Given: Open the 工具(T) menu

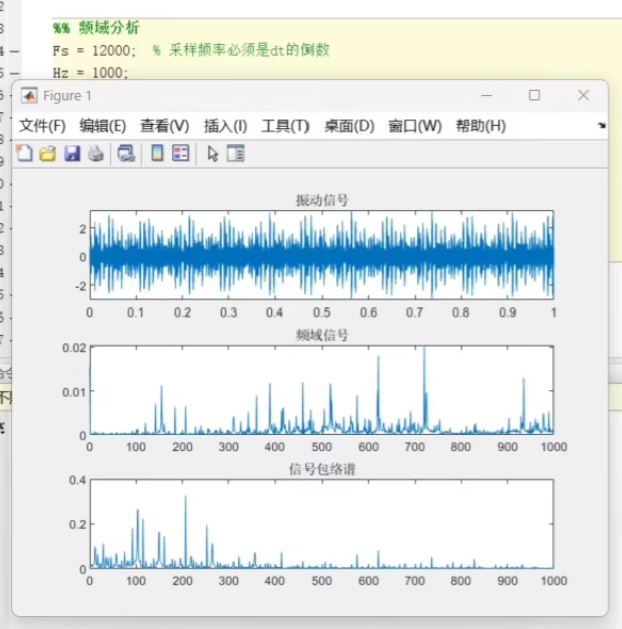Looking at the screenshot, I should [286, 126].
